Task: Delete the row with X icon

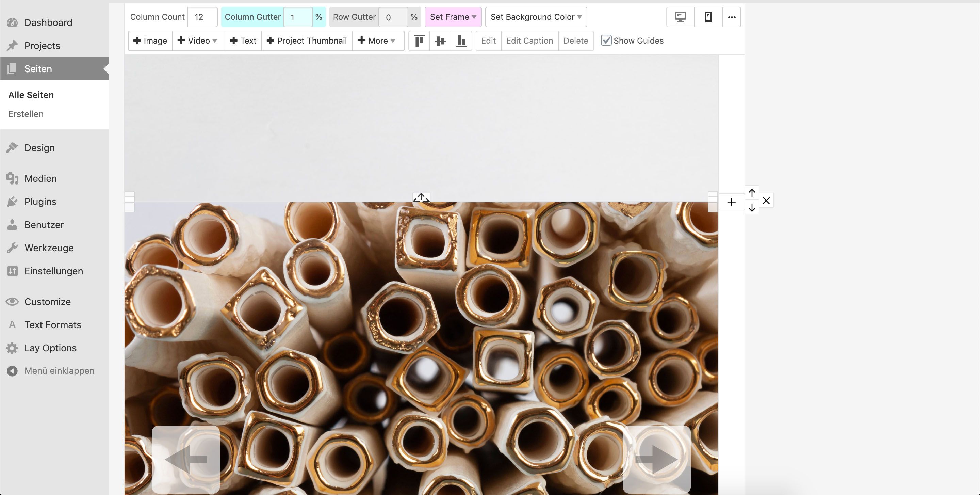Action: tap(766, 201)
